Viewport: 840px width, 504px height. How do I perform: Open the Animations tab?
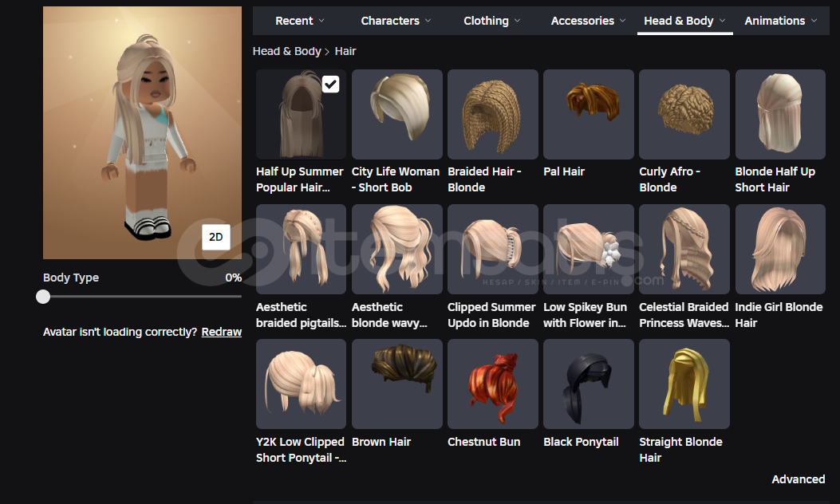point(780,21)
